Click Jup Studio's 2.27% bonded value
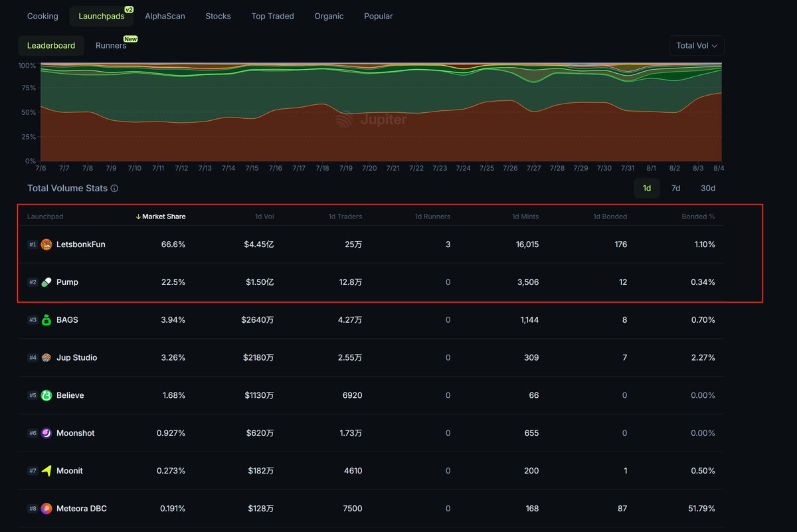The height and width of the screenshot is (532, 797). point(703,358)
